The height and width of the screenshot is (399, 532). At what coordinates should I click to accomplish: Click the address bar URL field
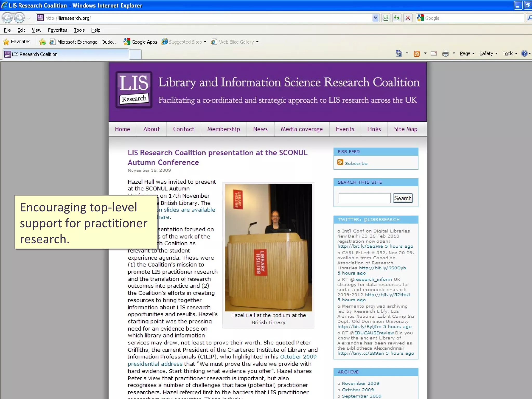(x=205, y=18)
